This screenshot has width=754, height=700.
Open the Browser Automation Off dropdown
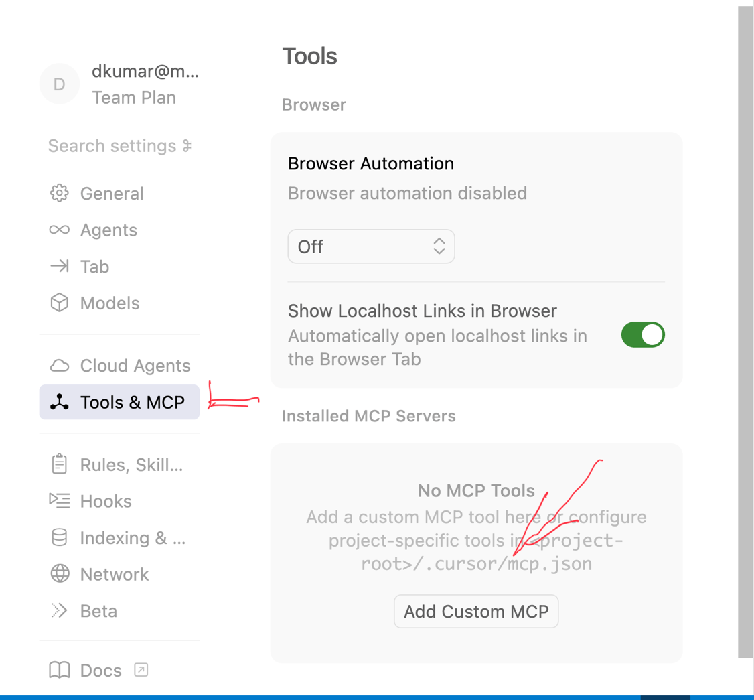[x=371, y=246]
